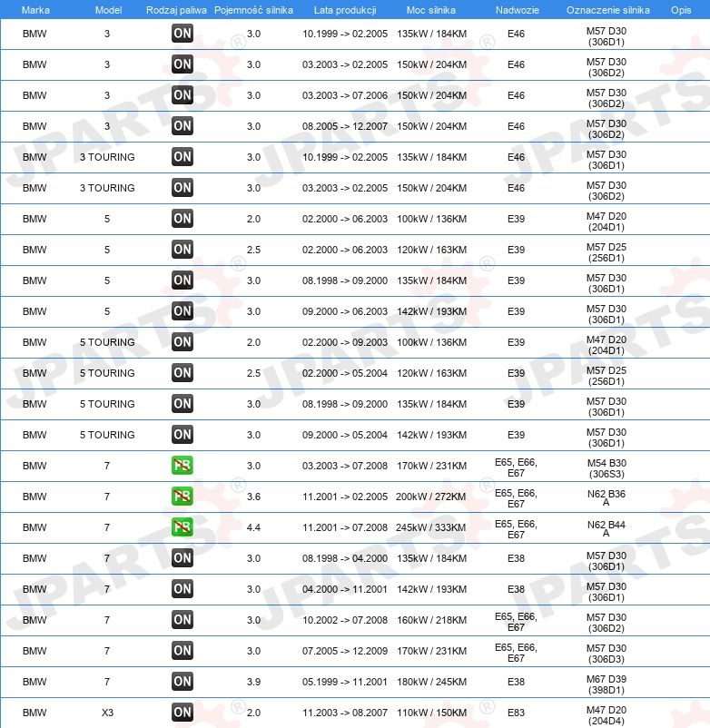Image resolution: width=710 pixels, height=728 pixels.
Task: Click the ON icon for 3 TOURING 135kW / 184KM
Action: click(x=182, y=157)
